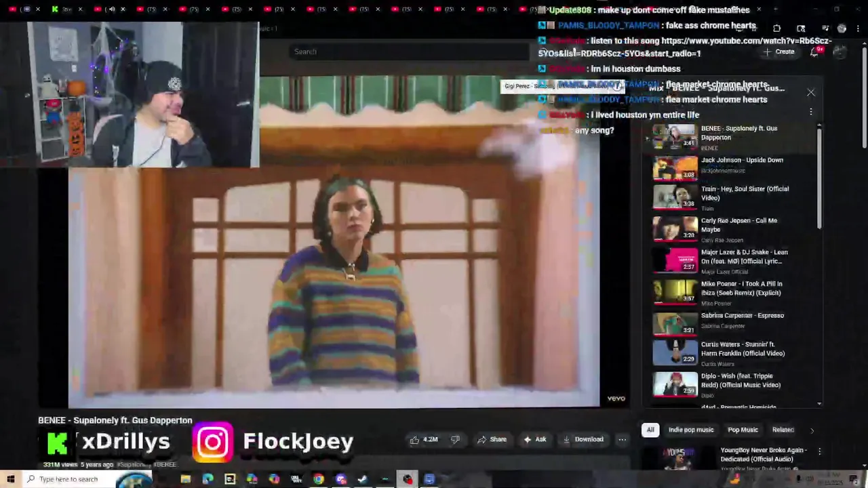Select BENEE - Supalonely playlist entry

click(731, 138)
